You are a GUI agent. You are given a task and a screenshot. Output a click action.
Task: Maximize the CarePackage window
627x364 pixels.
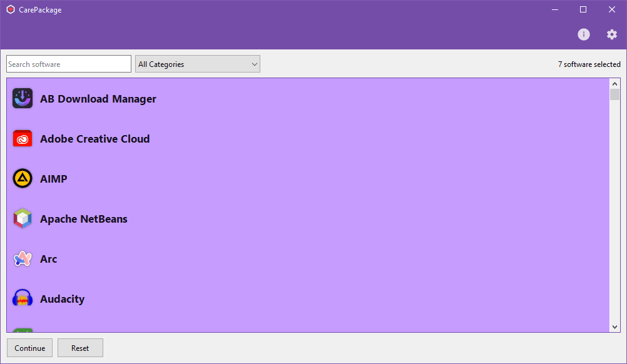pyautogui.click(x=583, y=9)
